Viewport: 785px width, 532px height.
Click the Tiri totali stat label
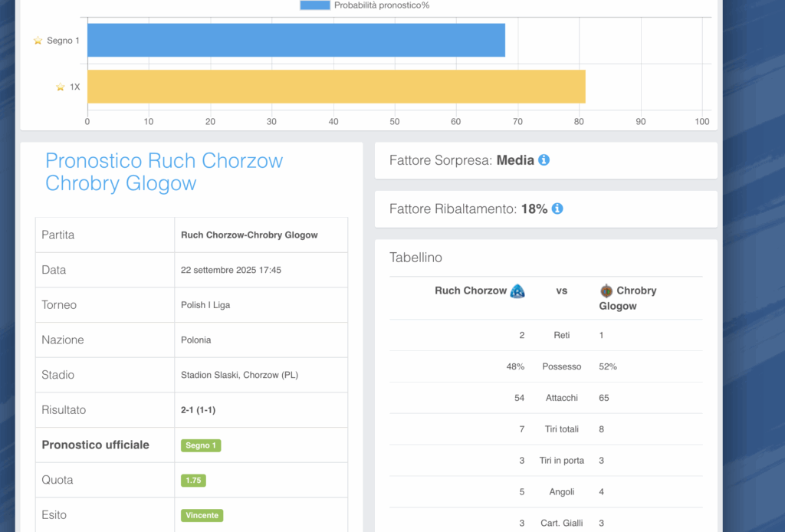tap(562, 429)
